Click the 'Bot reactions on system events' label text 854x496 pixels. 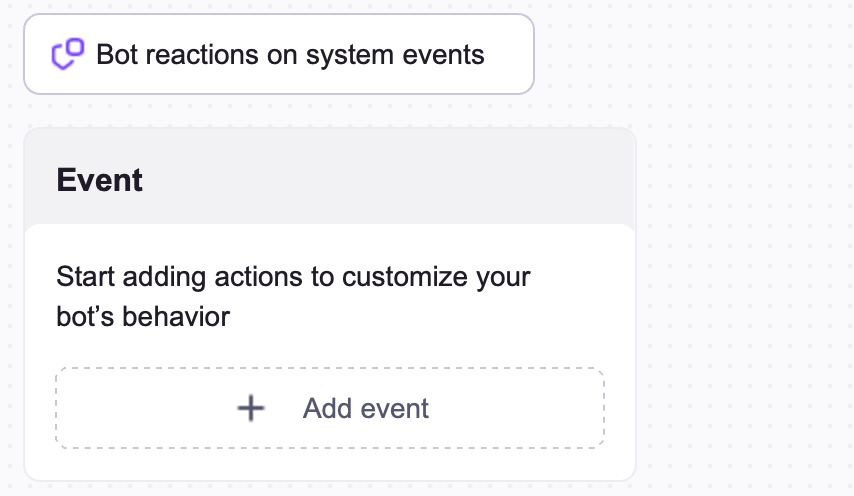coord(290,54)
